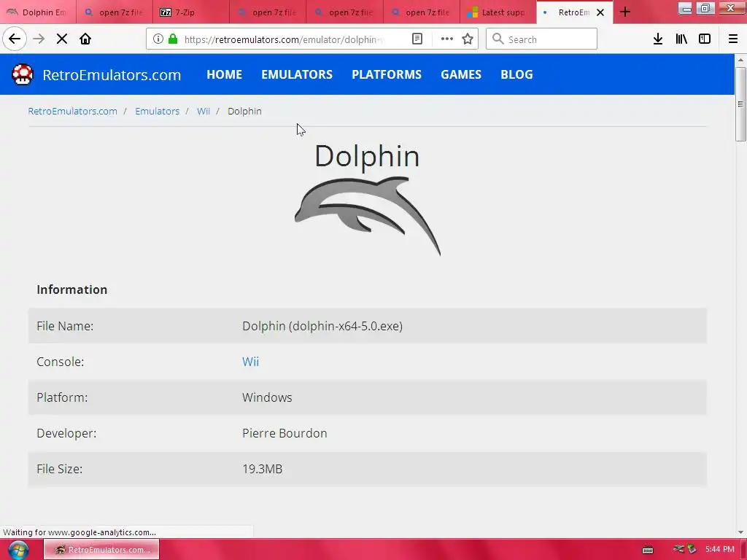Open the Wii console link in table
This screenshot has height=560, width=747.
click(x=251, y=362)
